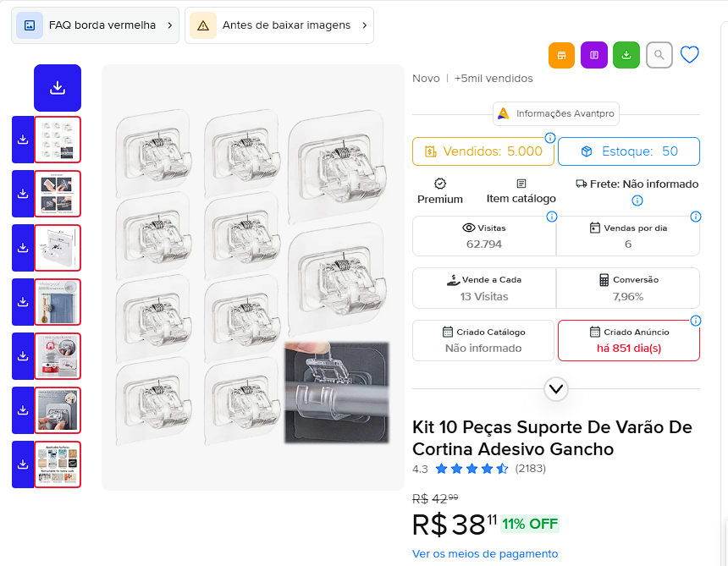Click the large blue download-all images button
Viewport: 728px width, 566px height.
coord(58,88)
